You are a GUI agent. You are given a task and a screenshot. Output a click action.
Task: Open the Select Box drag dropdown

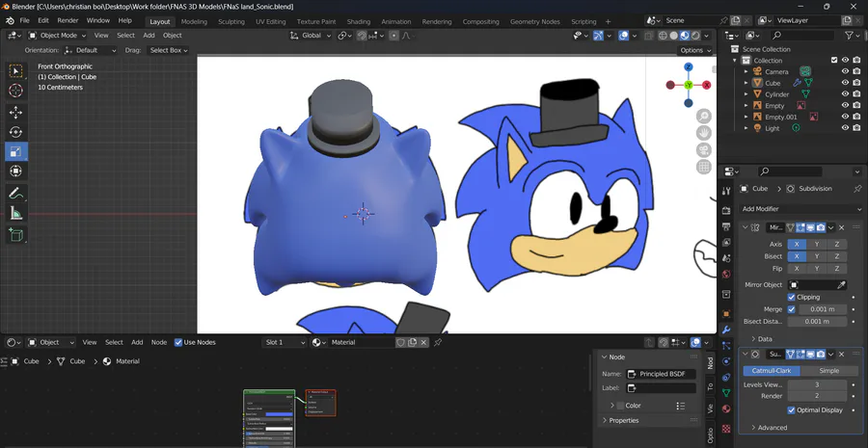tap(168, 50)
